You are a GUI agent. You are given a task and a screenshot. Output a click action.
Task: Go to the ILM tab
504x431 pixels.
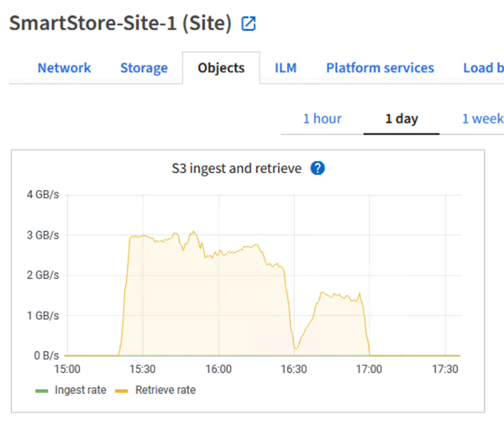tap(286, 68)
